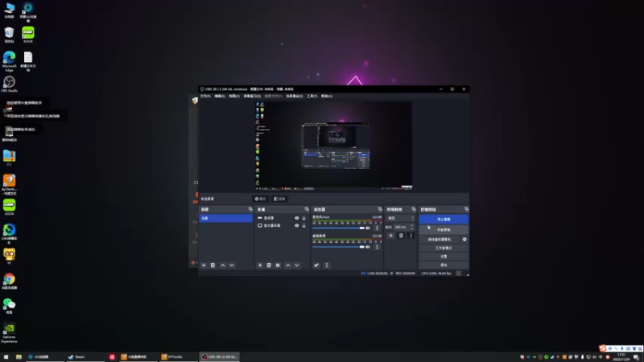Move selected source up in Sources
644x362 pixels.
(288, 265)
